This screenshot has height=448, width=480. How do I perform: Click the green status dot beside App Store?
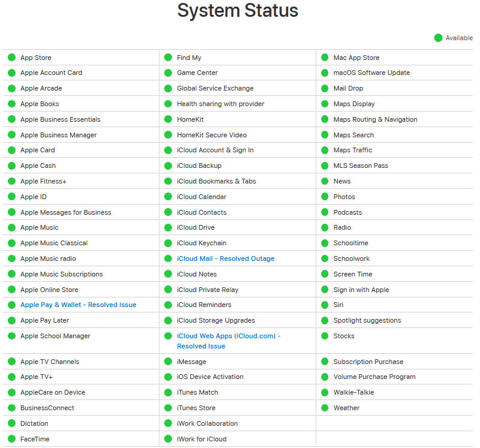point(11,58)
